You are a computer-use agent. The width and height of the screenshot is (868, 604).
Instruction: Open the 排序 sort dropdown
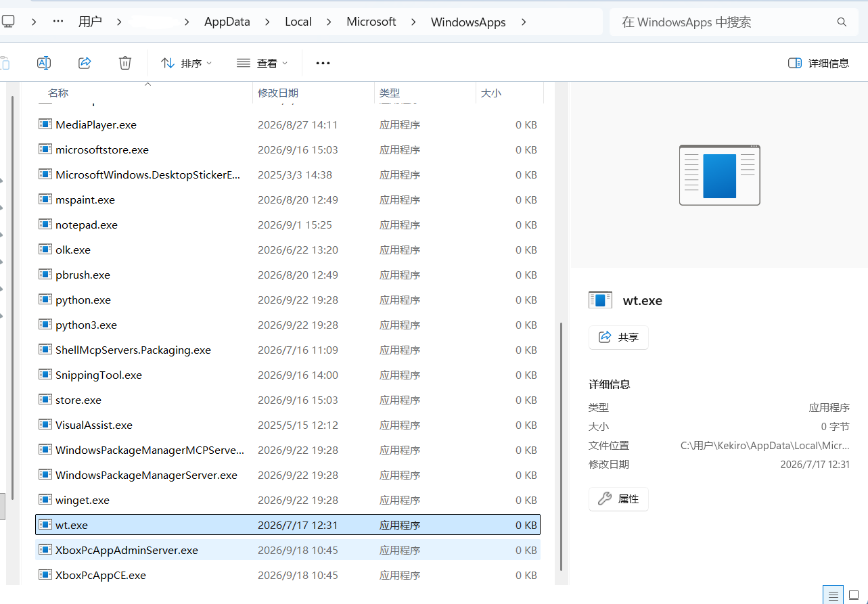tap(186, 63)
